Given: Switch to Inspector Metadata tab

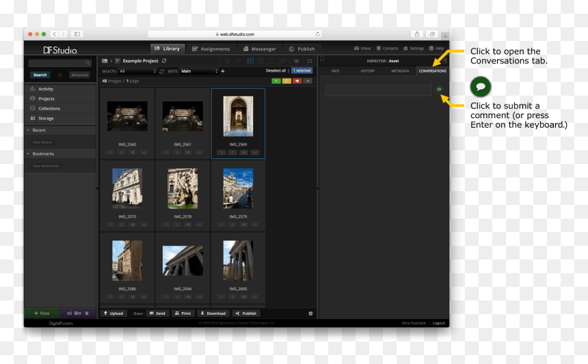Looking at the screenshot, I should point(400,71).
